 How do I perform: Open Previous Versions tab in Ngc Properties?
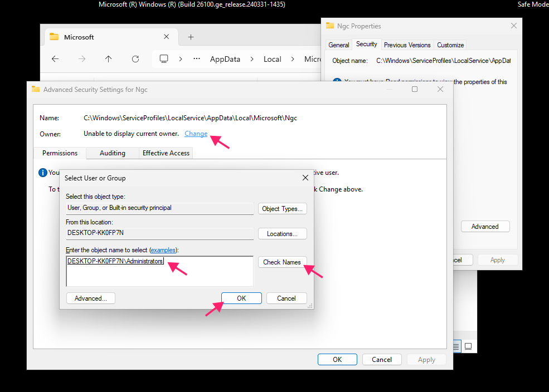coord(407,45)
